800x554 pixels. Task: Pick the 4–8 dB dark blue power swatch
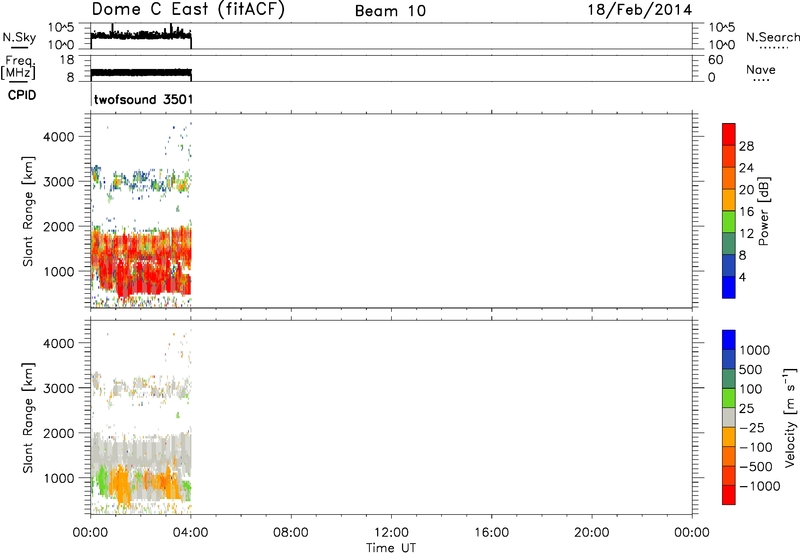[x=729, y=265]
